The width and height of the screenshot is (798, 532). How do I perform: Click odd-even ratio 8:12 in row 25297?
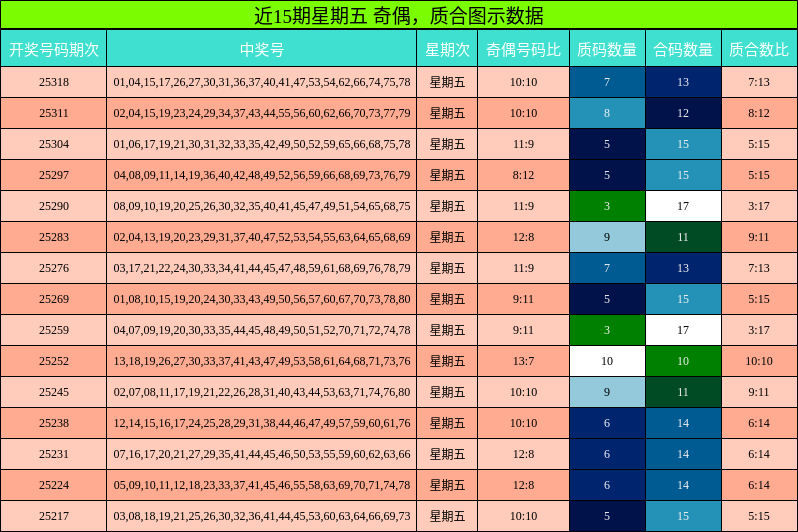[523, 176]
